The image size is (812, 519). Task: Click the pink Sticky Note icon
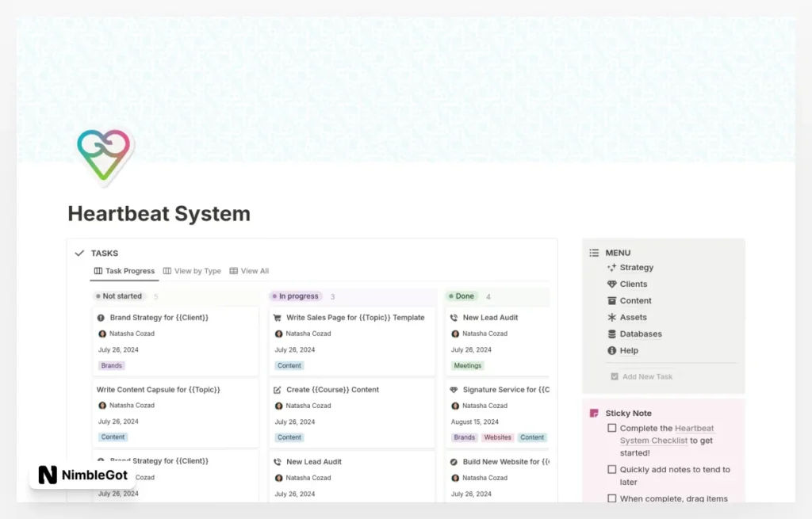pyautogui.click(x=594, y=413)
